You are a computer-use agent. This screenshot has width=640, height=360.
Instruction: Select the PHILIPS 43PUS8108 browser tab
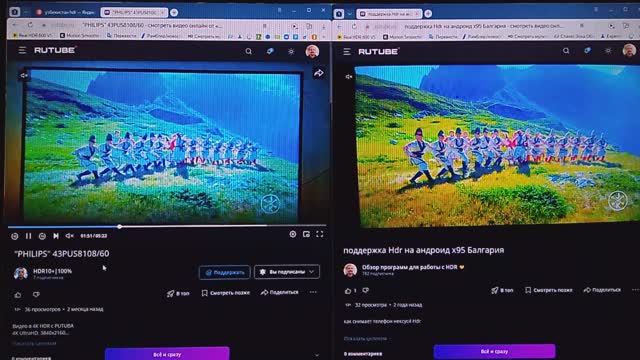point(134,12)
